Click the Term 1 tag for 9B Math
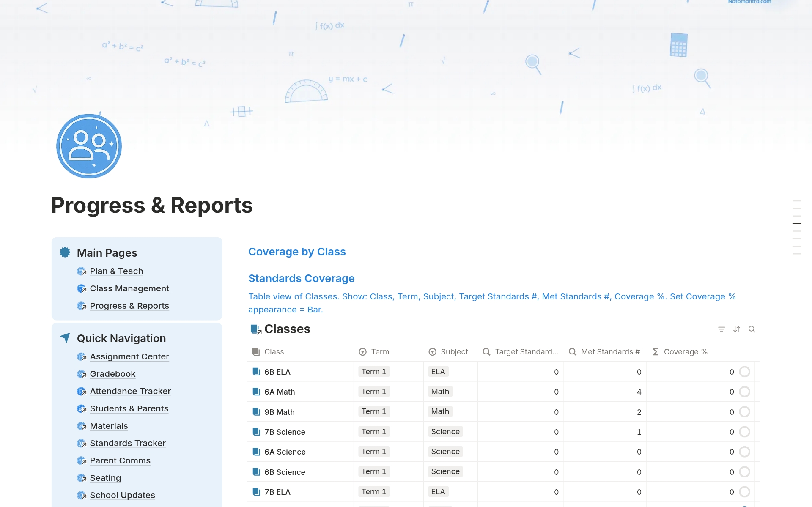This screenshot has width=812, height=507. coord(374,411)
